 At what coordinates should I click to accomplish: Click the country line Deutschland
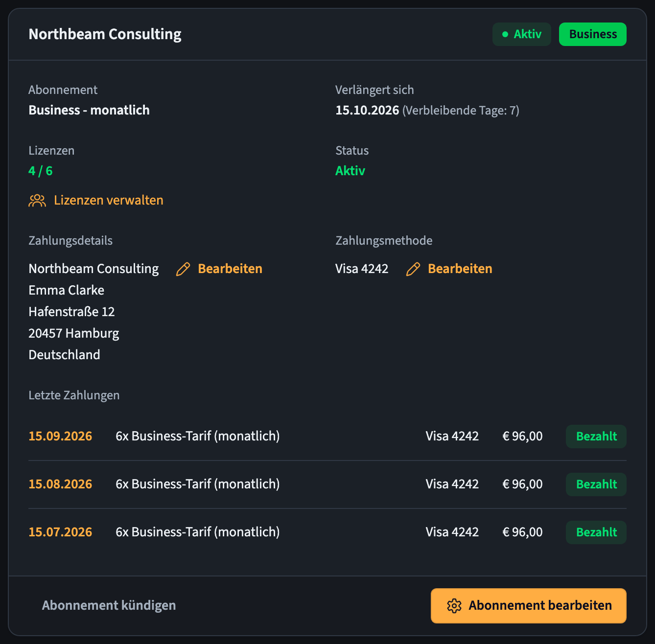[64, 355]
